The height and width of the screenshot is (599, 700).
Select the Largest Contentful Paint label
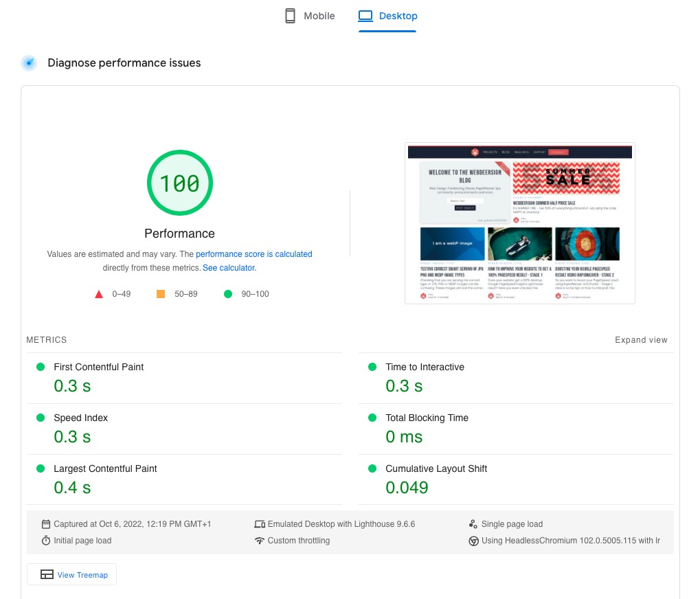105,468
